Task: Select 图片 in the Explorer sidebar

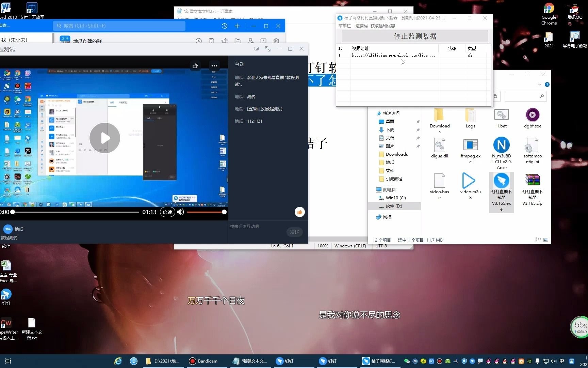Action: tap(390, 146)
